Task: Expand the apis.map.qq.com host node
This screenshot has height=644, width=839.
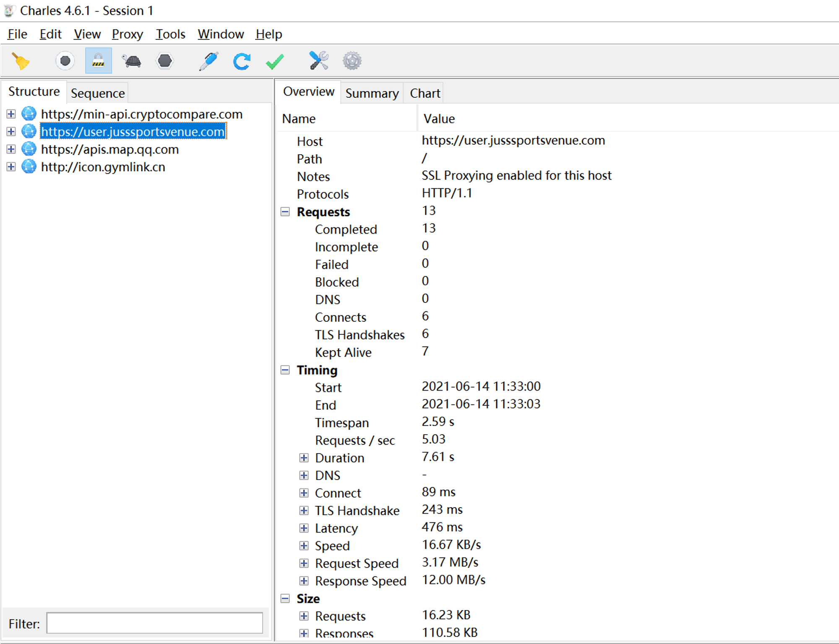Action: pos(11,149)
